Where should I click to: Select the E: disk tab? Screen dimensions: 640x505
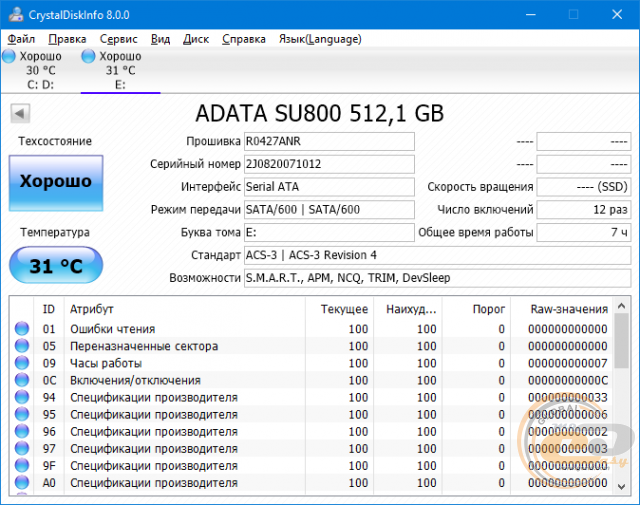[x=120, y=70]
